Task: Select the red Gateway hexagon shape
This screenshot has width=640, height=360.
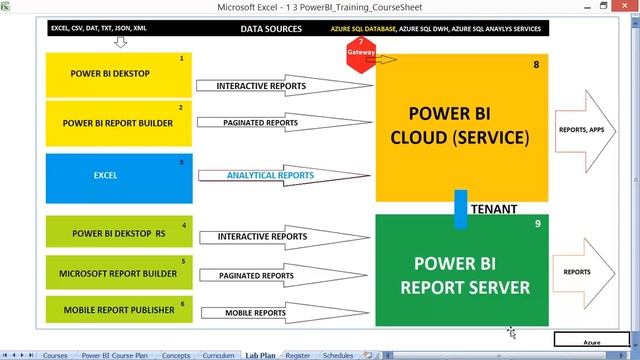Action: pyautogui.click(x=361, y=55)
